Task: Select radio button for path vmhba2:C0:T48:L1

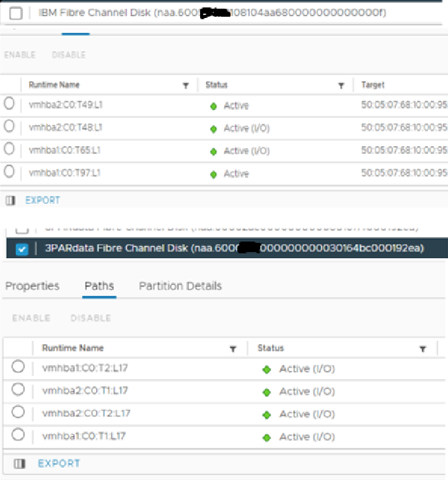Action: pos(9,126)
